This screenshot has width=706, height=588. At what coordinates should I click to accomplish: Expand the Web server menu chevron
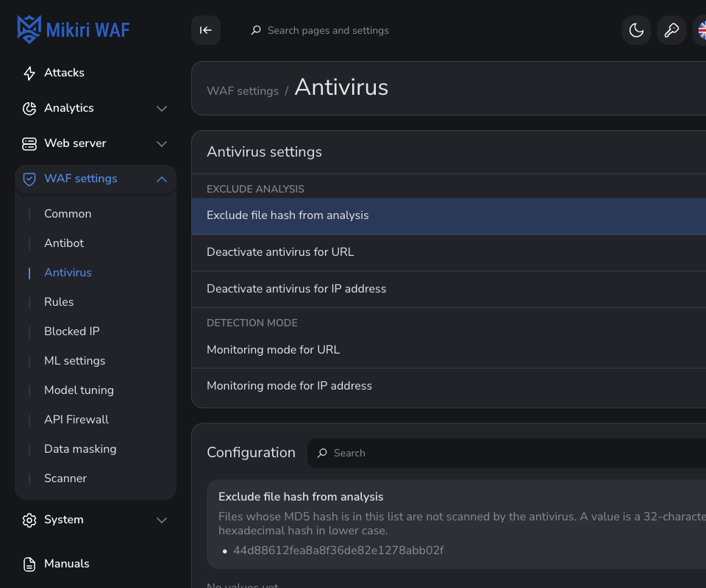click(x=162, y=144)
